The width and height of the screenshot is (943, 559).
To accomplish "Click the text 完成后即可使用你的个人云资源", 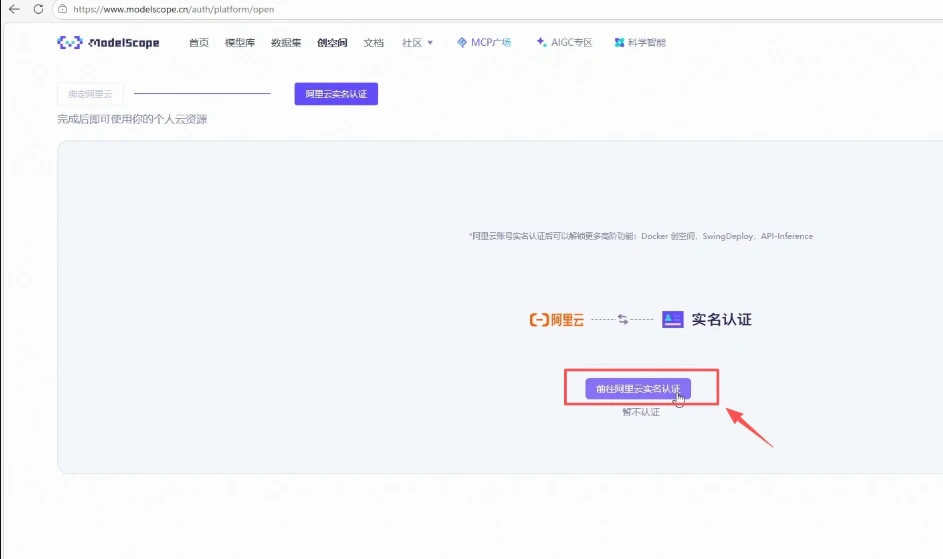I will (x=132, y=119).
